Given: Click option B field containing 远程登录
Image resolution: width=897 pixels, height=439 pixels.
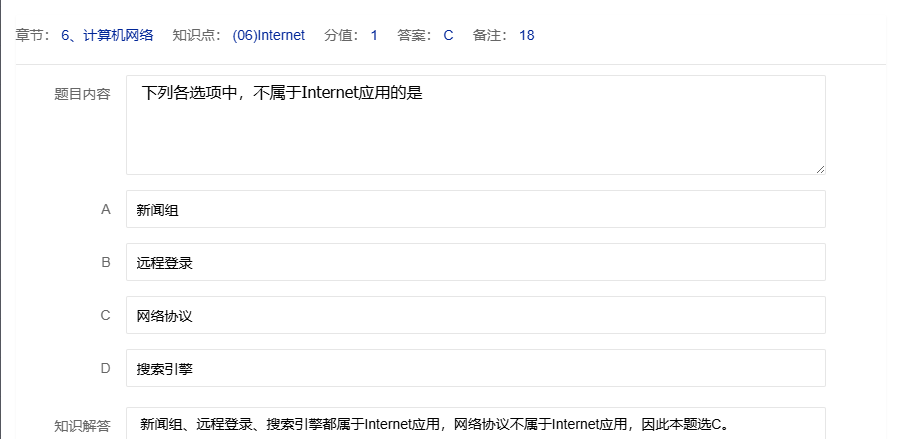Looking at the screenshot, I should (x=475, y=262).
